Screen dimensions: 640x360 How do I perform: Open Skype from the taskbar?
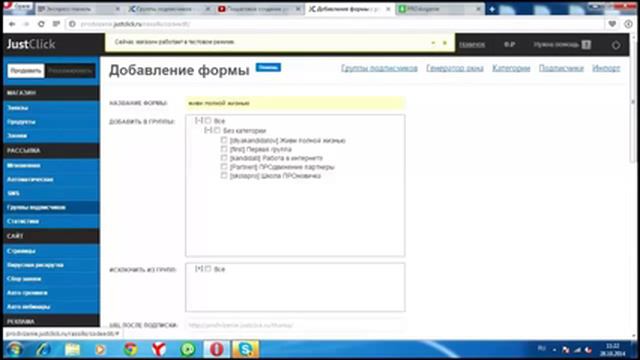click(245, 349)
